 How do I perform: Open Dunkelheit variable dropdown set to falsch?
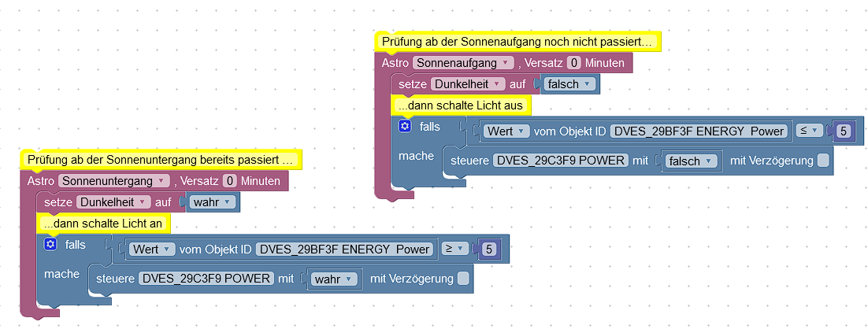[468, 84]
